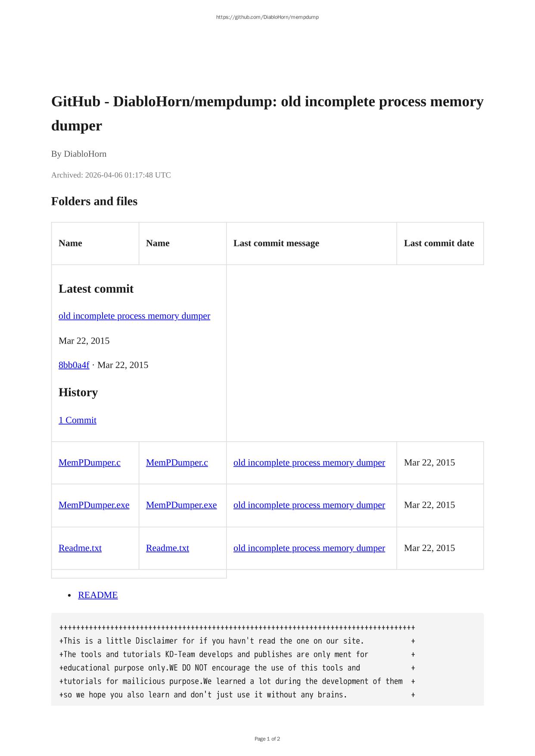Open Readme.txt in the first Name column
Viewport: 535px width, 756px height.
[80, 548]
